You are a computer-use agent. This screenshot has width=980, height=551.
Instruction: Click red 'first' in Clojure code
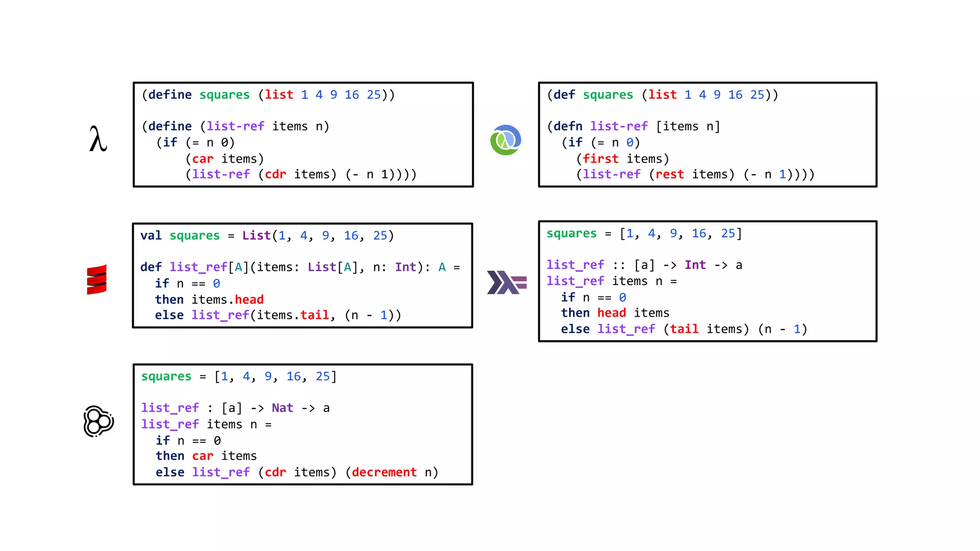tap(601, 159)
